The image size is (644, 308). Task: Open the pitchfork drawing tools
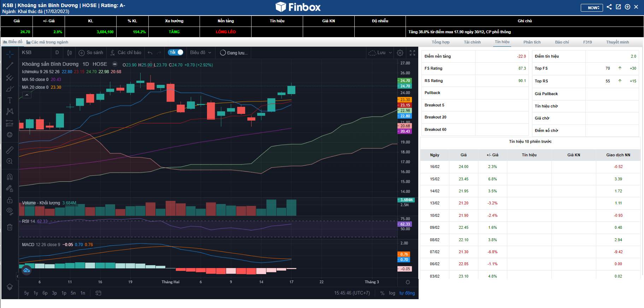tap(10, 77)
